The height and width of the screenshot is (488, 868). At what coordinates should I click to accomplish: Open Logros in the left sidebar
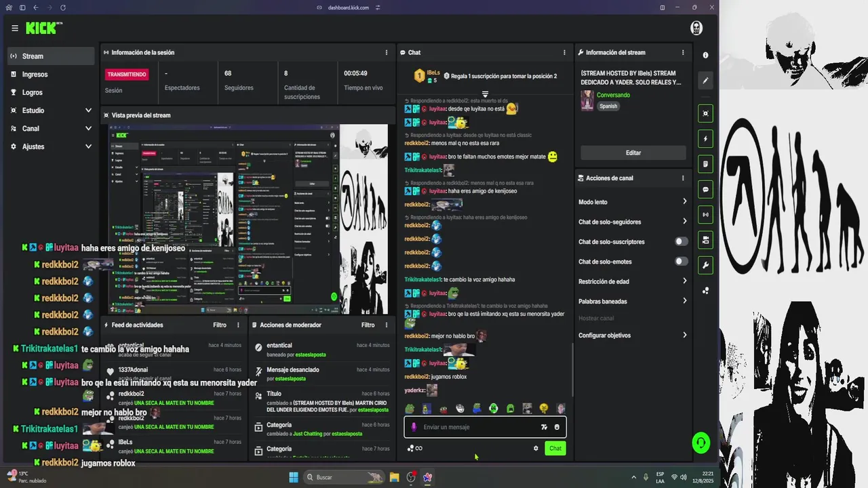pos(52,92)
